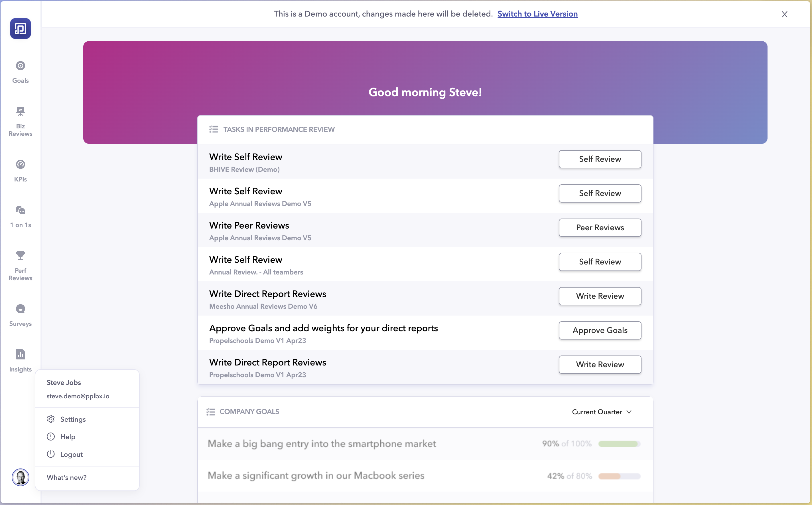Open the Insights chart icon
The height and width of the screenshot is (505, 812).
tap(20, 354)
